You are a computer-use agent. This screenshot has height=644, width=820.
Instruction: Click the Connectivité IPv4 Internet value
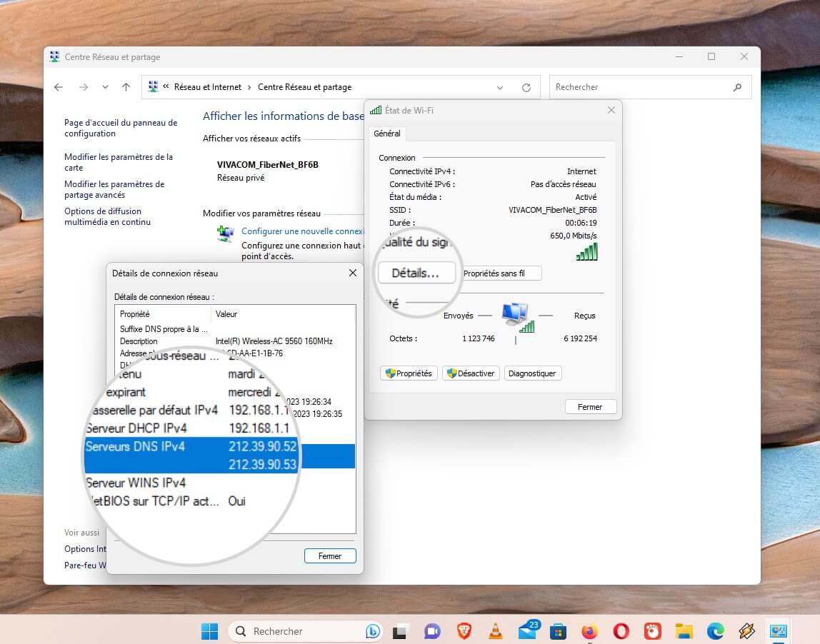coord(581,171)
